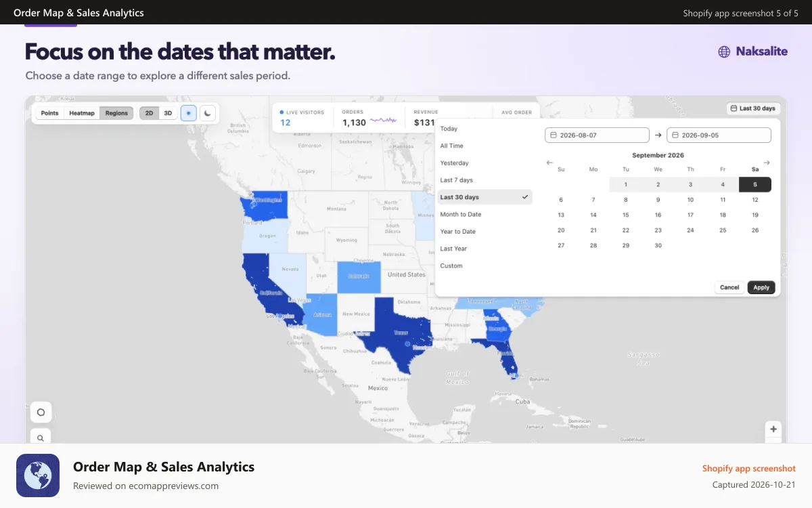Zoom in with the plus button
The height and width of the screenshot is (508, 812).
click(x=773, y=429)
